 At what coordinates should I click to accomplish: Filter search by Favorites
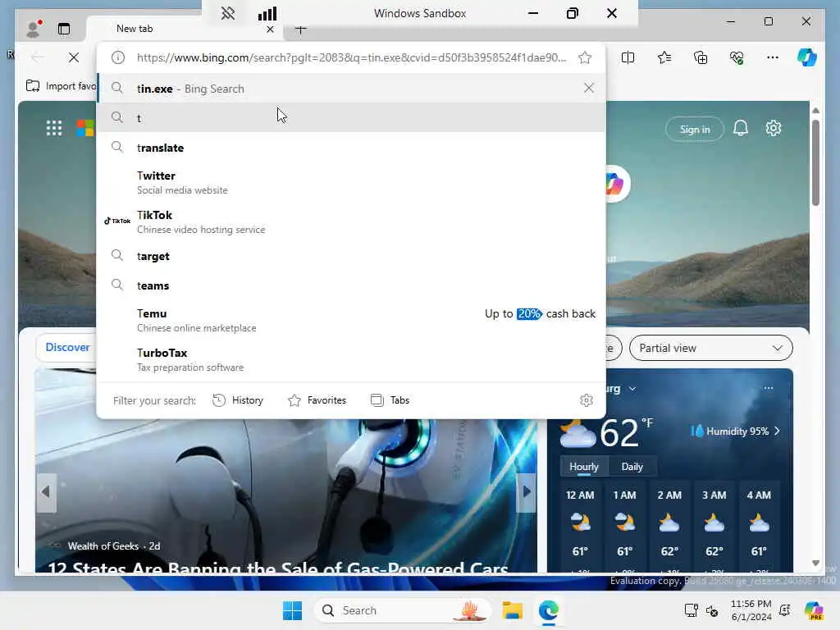[x=317, y=400]
